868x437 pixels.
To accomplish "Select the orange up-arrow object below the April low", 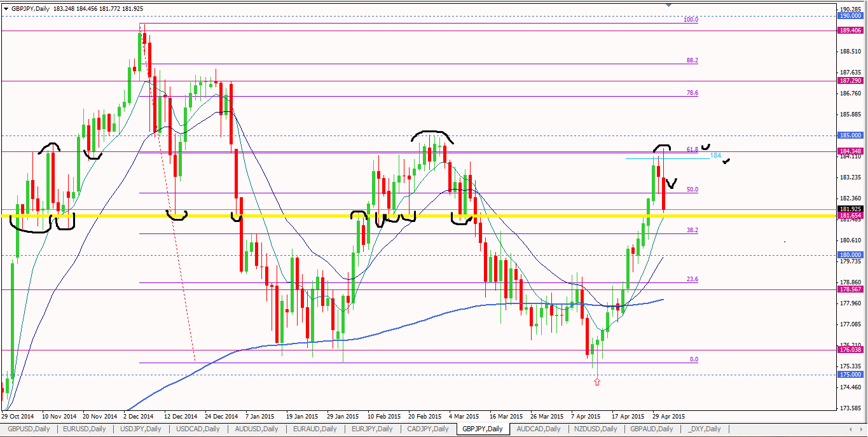I will (x=597, y=381).
